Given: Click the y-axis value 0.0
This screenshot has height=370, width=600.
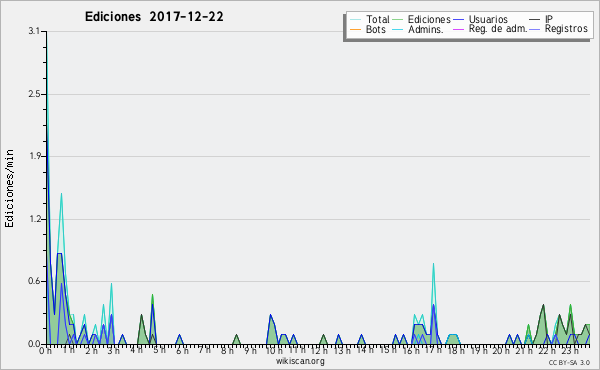Looking at the screenshot, I should point(34,344).
